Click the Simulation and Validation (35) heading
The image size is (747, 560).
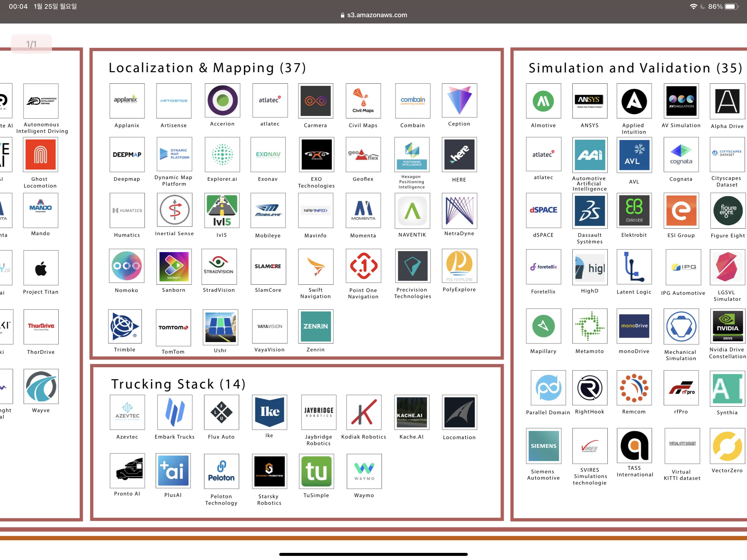click(635, 68)
